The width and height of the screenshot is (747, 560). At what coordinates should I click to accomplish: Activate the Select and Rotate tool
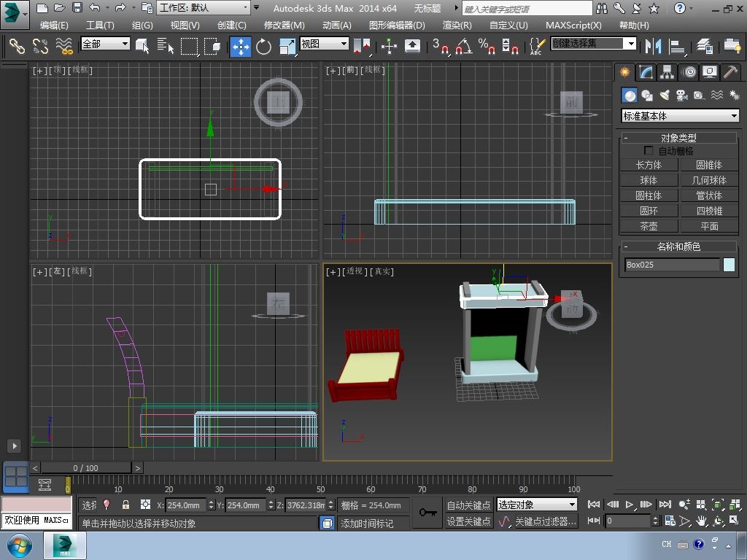coord(263,47)
